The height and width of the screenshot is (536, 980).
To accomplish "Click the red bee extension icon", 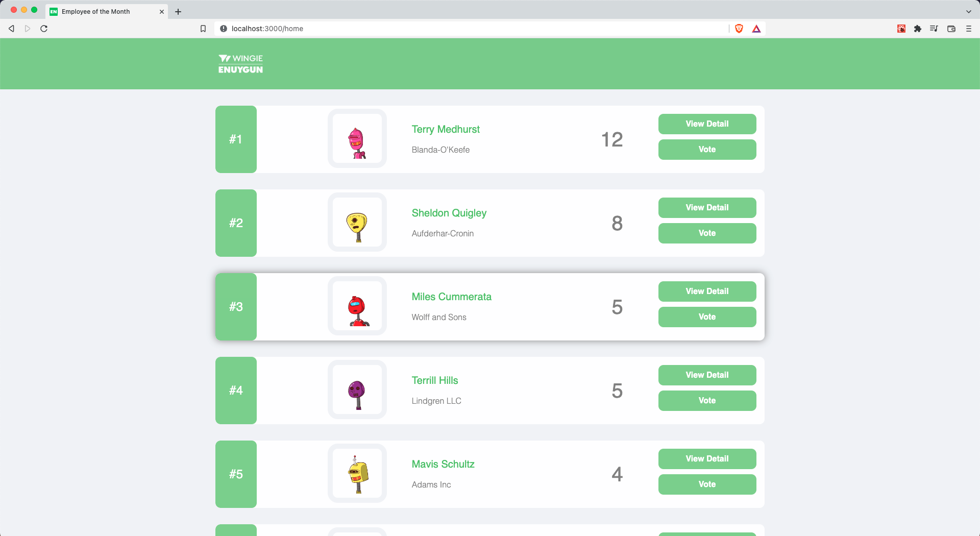I will [901, 29].
